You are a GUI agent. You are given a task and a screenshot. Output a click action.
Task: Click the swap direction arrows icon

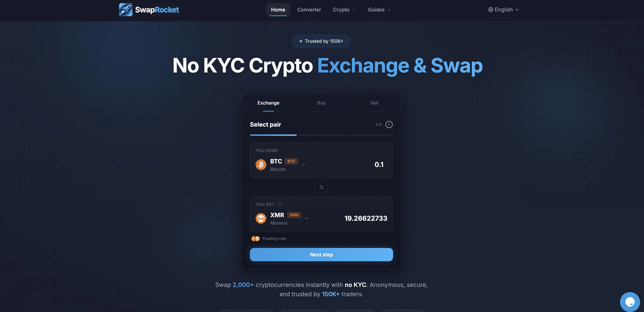[x=321, y=187]
